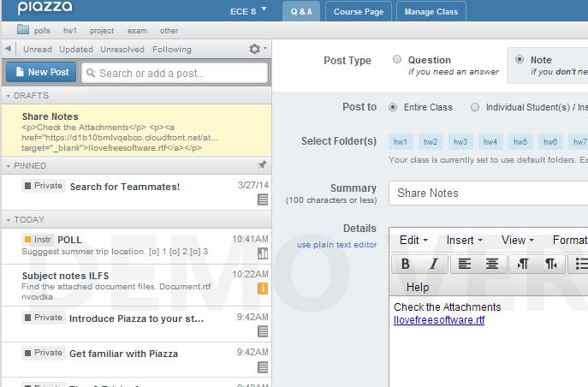
Task: Select the hw2 folder tag
Action: coord(431,142)
